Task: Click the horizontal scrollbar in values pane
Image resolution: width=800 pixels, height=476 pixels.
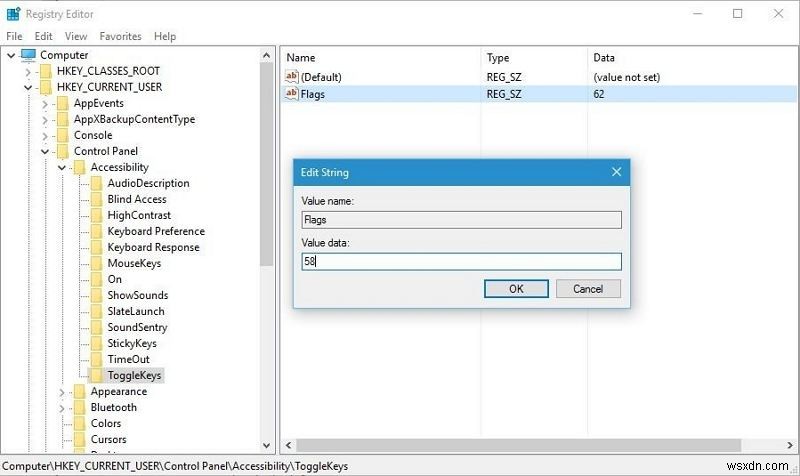Action: pyautogui.click(x=518, y=445)
